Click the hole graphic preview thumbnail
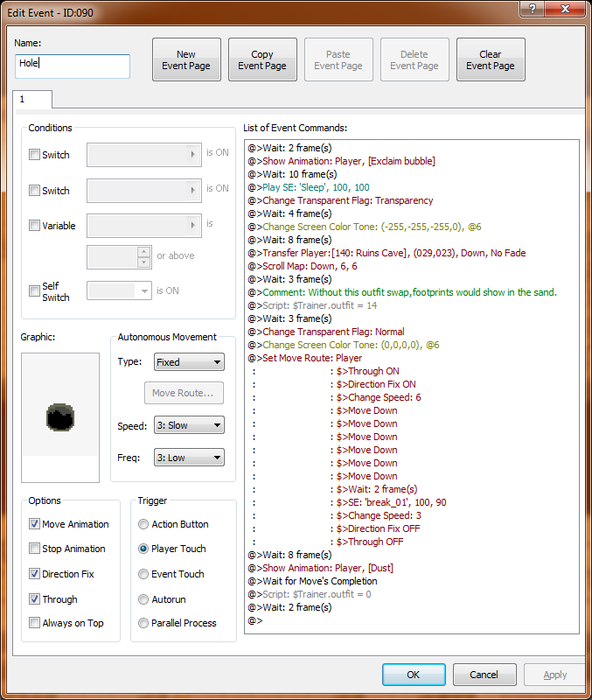 (60, 417)
